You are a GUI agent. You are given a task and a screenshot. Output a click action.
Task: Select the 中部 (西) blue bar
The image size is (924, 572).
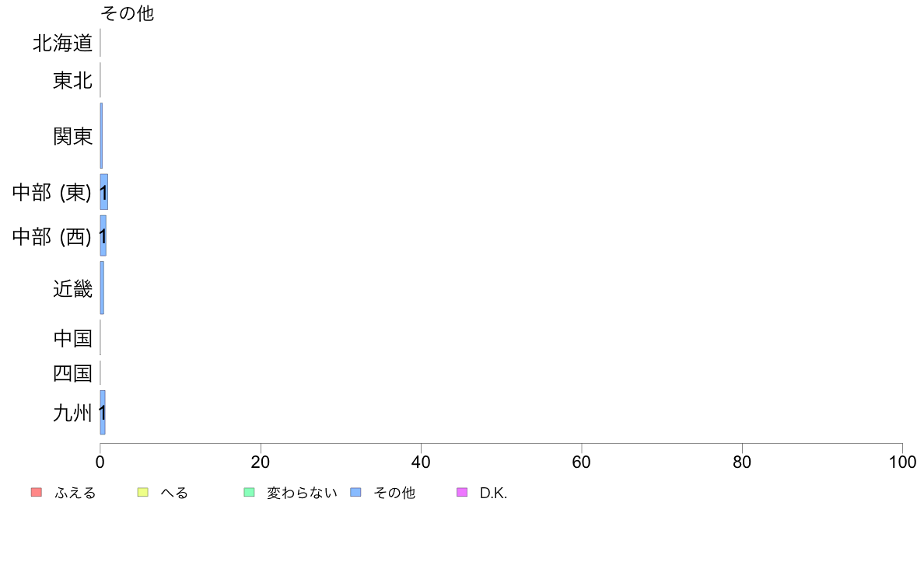[103, 235]
